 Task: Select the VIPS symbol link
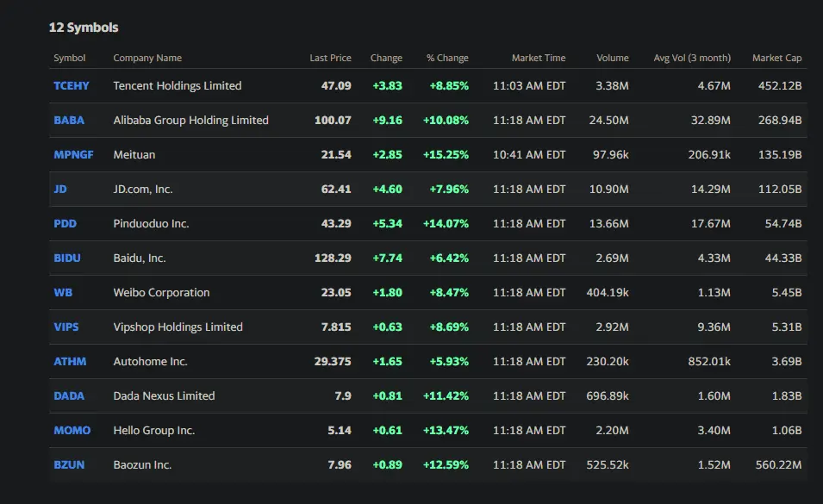pyautogui.click(x=65, y=327)
